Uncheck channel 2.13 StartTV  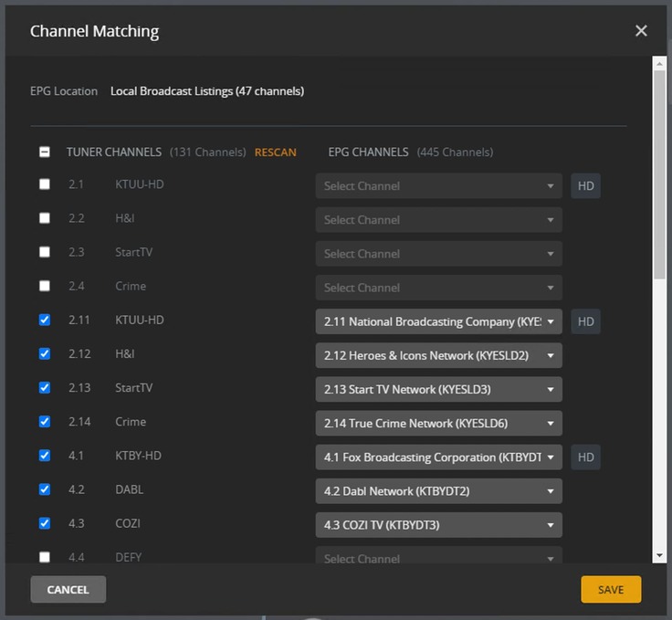pyautogui.click(x=45, y=388)
